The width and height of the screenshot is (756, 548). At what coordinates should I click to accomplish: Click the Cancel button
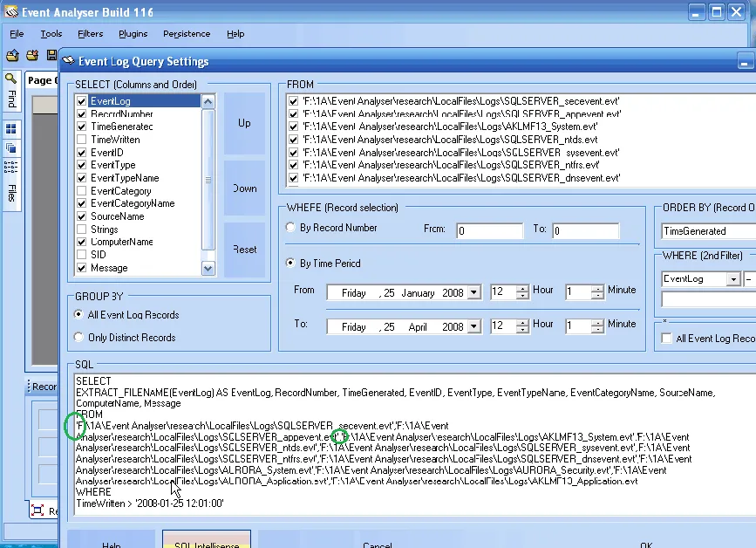point(377,540)
